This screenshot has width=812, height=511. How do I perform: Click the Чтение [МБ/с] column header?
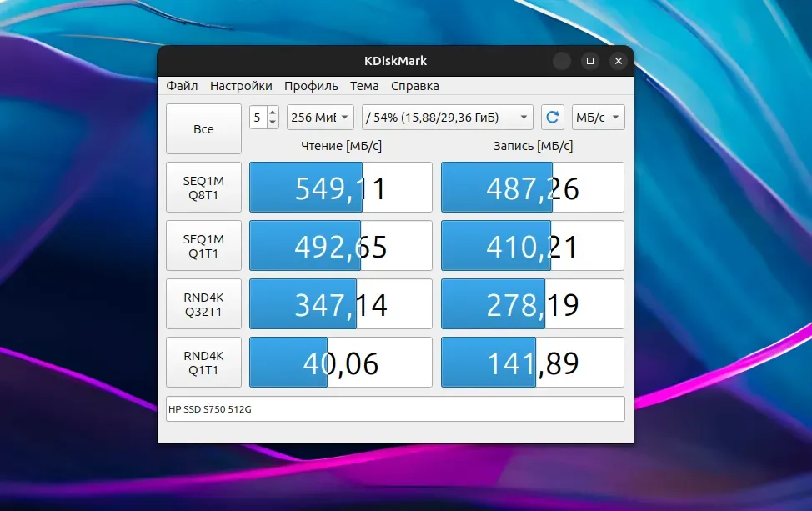(341, 146)
